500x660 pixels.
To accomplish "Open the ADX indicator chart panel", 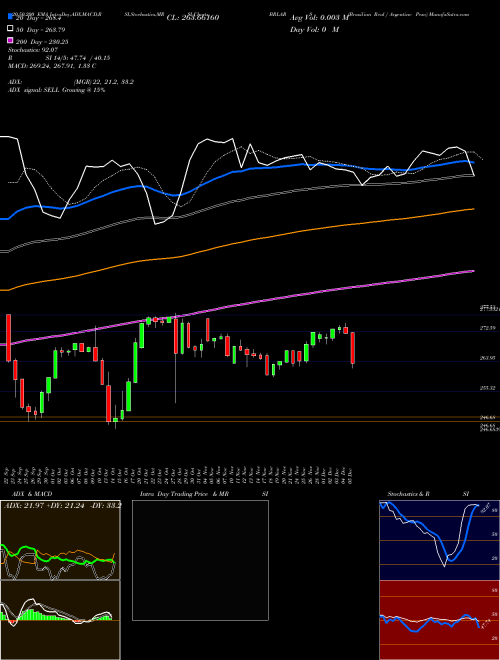I will (x=60, y=540).
